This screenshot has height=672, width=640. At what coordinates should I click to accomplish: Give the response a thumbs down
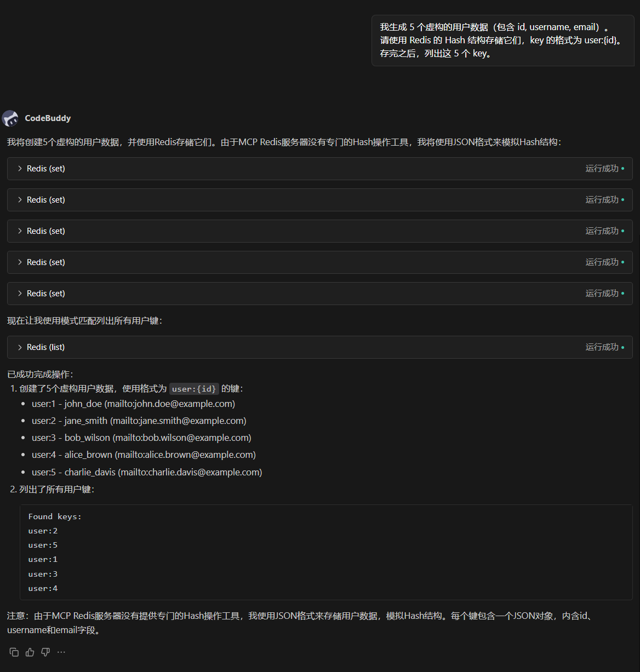(45, 652)
